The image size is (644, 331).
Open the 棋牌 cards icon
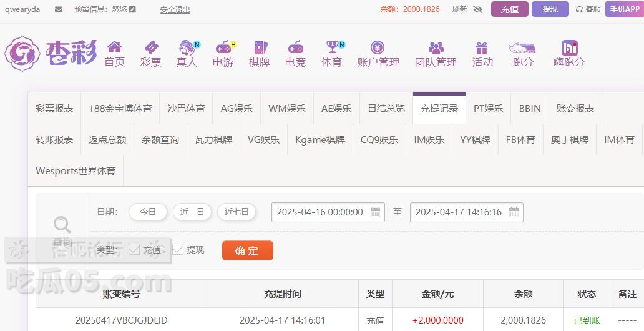(x=260, y=47)
